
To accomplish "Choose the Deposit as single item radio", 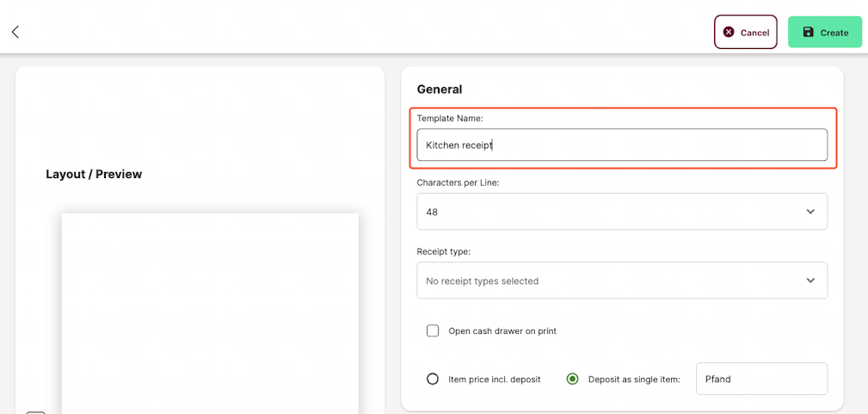I will 572,379.
